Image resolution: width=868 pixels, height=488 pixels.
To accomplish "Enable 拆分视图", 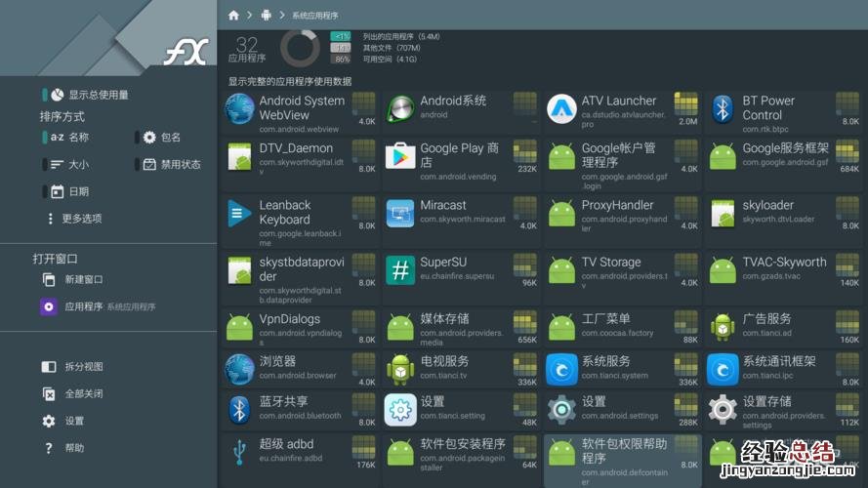I will [x=72, y=366].
